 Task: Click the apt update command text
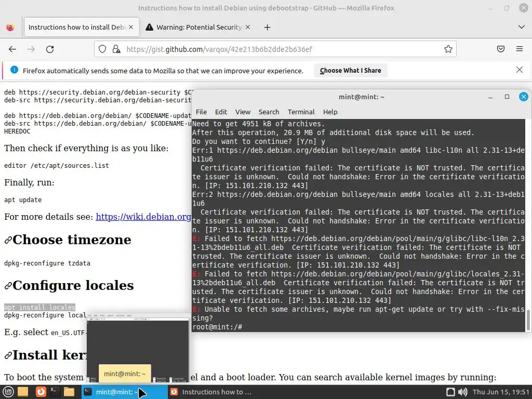[x=23, y=200]
